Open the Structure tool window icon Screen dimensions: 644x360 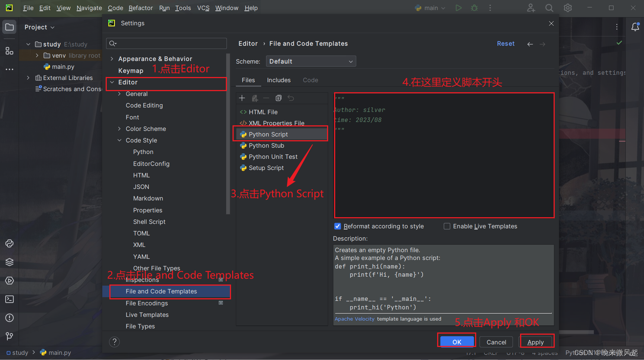coord(9,51)
